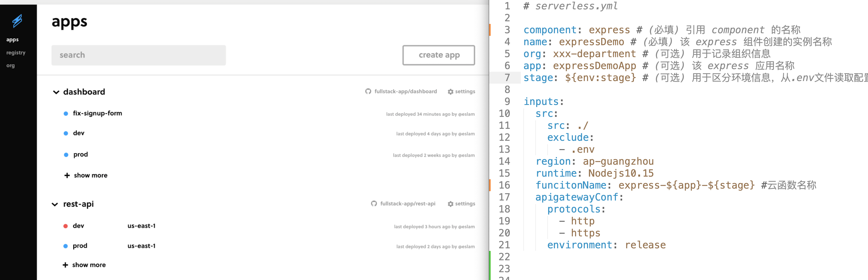
Task: Click us-east-1 region on rest-api dev row
Action: tap(142, 226)
